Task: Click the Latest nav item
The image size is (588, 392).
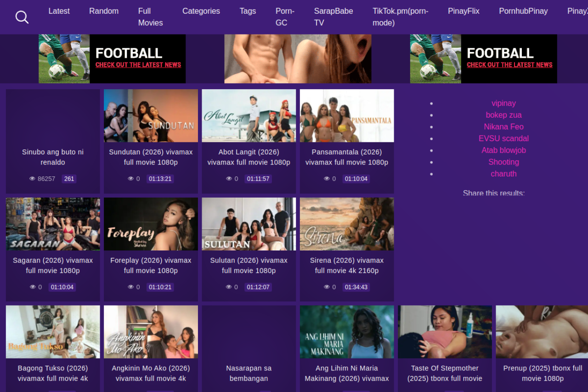Action: [x=59, y=11]
